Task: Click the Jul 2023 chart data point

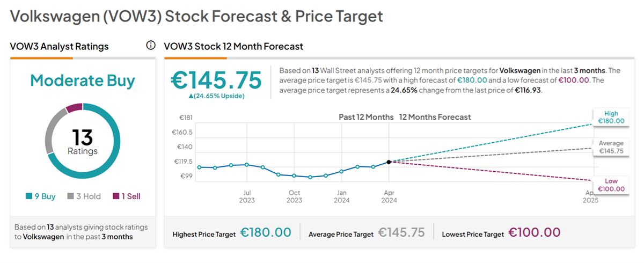Action: pos(246,164)
